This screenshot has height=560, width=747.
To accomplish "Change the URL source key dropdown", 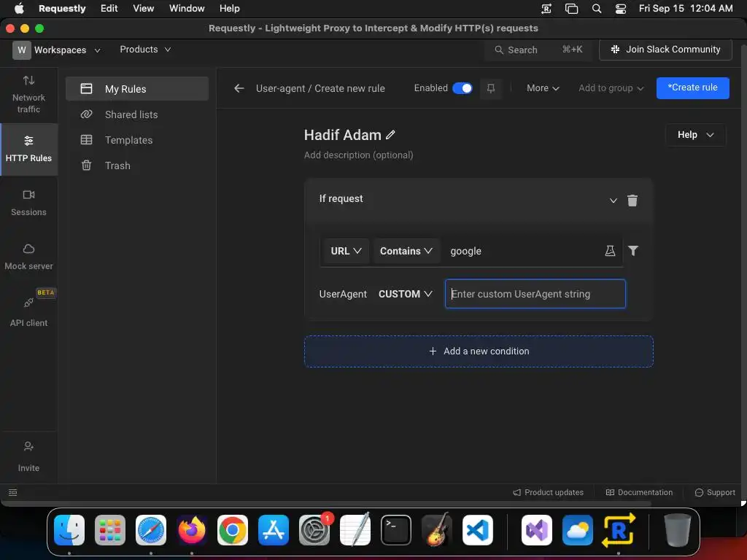I will click(346, 251).
